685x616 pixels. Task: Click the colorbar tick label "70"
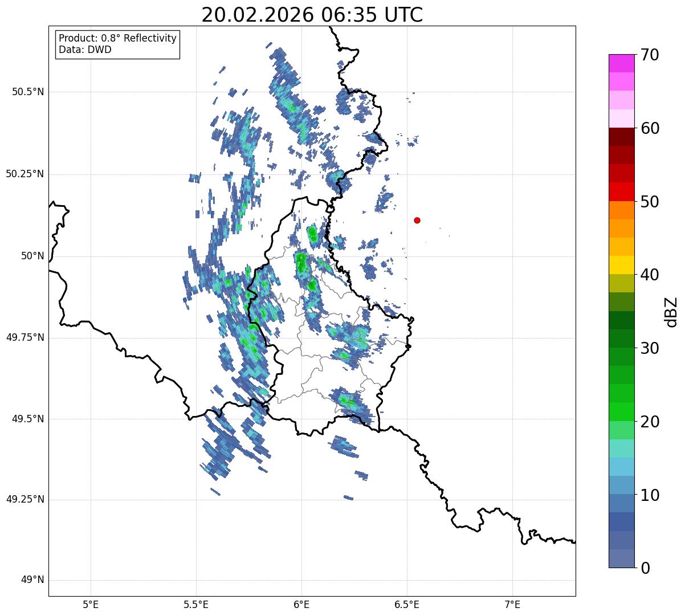coord(650,55)
